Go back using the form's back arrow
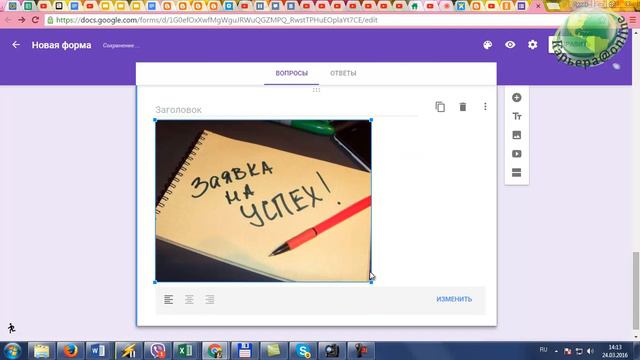The height and width of the screenshot is (360, 640). pos(16,44)
